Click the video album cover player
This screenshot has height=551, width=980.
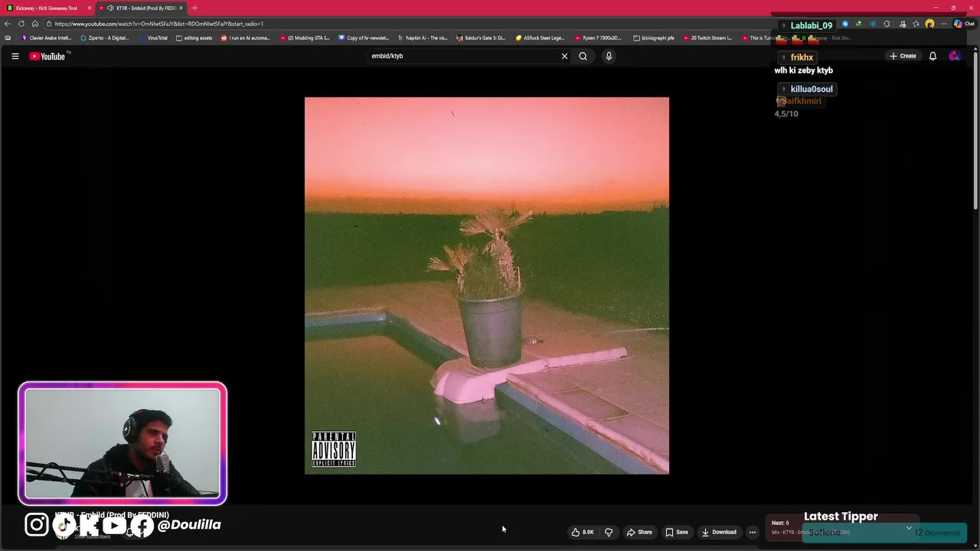pos(487,285)
